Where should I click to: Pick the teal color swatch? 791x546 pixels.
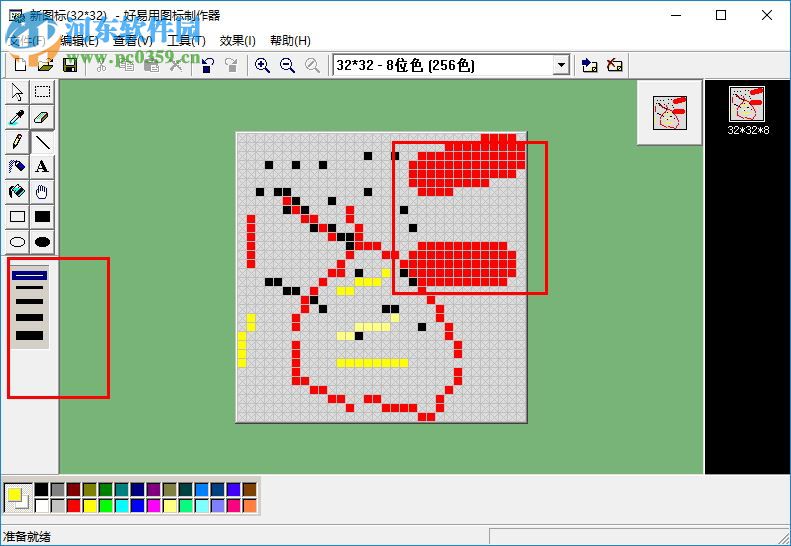coord(122,489)
